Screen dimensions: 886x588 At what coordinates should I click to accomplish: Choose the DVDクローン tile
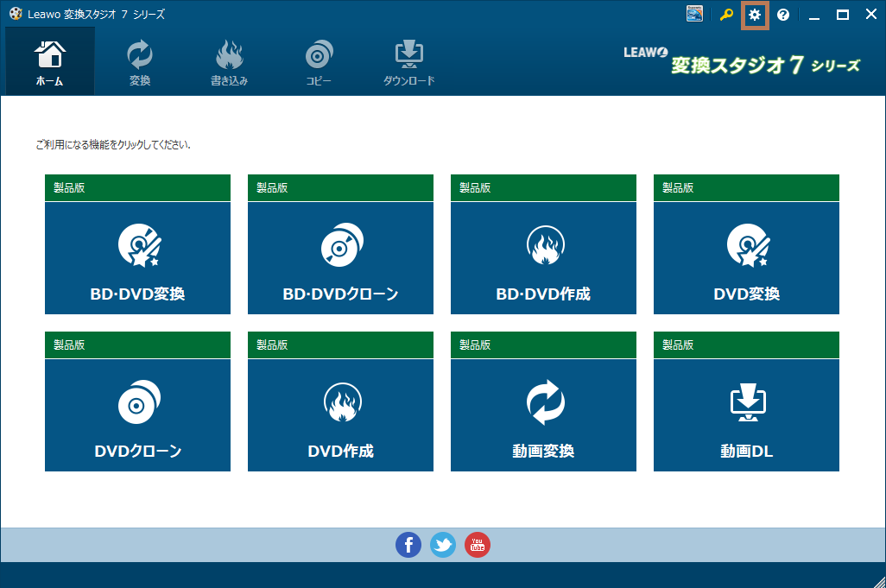pyautogui.click(x=137, y=414)
